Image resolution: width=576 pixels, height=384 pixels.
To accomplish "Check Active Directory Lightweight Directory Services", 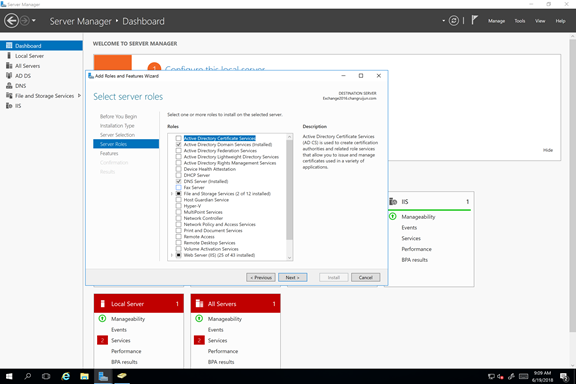I will (179, 157).
